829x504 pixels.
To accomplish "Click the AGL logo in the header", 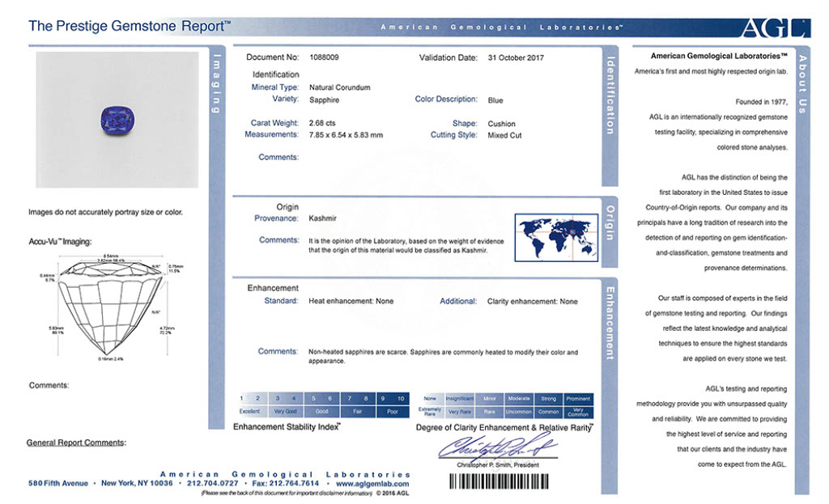I will click(776, 28).
